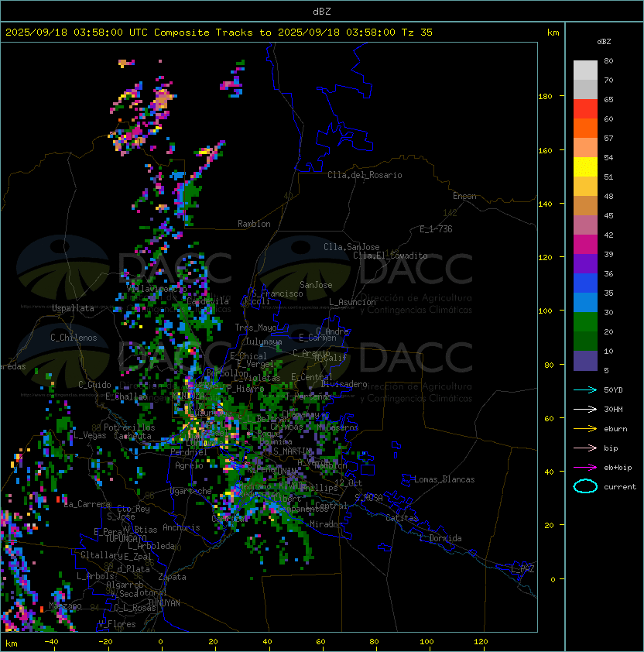Click the '180' tick on the vertical km axis

pyautogui.click(x=545, y=97)
